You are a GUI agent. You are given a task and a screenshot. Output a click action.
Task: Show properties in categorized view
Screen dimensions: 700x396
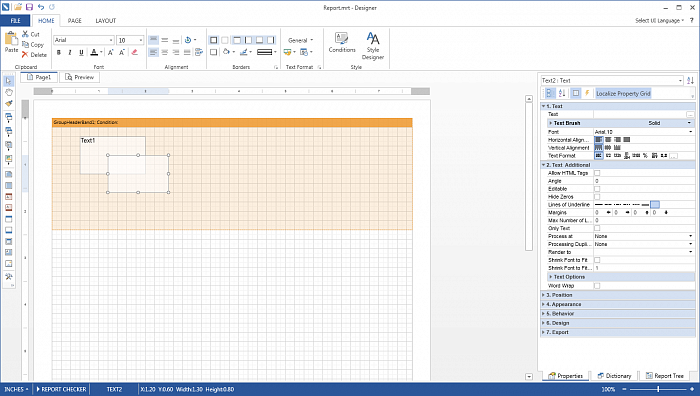tap(550, 93)
